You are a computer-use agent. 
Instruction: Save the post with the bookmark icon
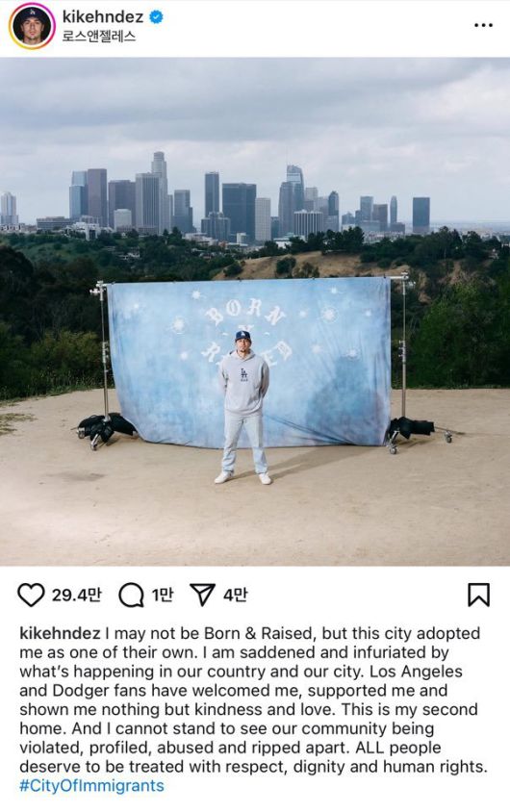point(478,595)
